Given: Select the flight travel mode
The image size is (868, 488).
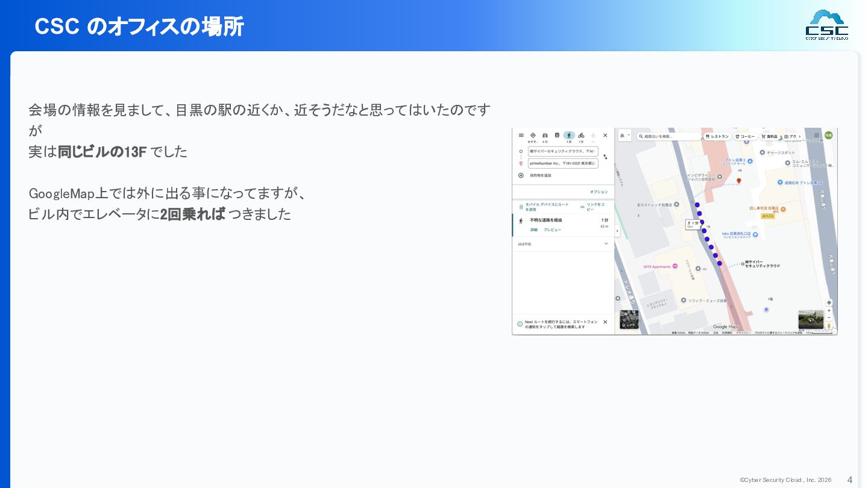Looking at the screenshot, I should [593, 136].
